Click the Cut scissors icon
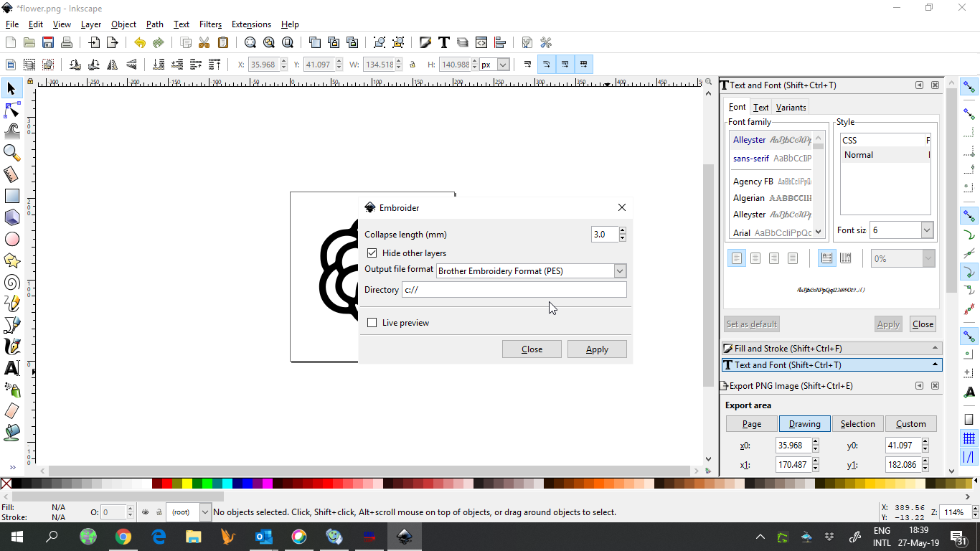 click(204, 42)
